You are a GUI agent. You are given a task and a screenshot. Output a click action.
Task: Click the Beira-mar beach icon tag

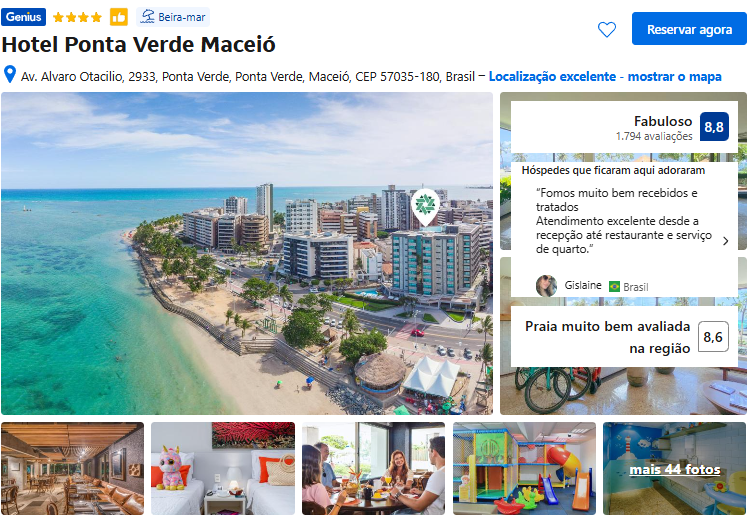[173, 17]
